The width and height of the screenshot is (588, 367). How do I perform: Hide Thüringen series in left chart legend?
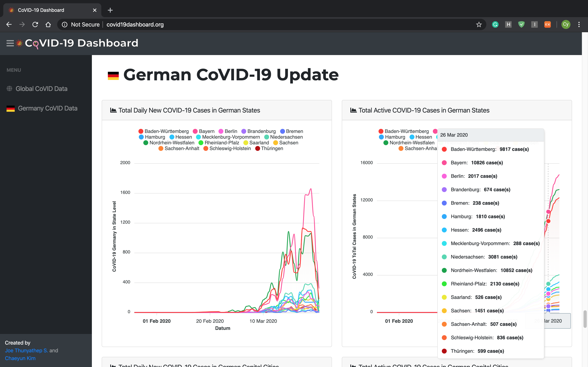(x=269, y=149)
